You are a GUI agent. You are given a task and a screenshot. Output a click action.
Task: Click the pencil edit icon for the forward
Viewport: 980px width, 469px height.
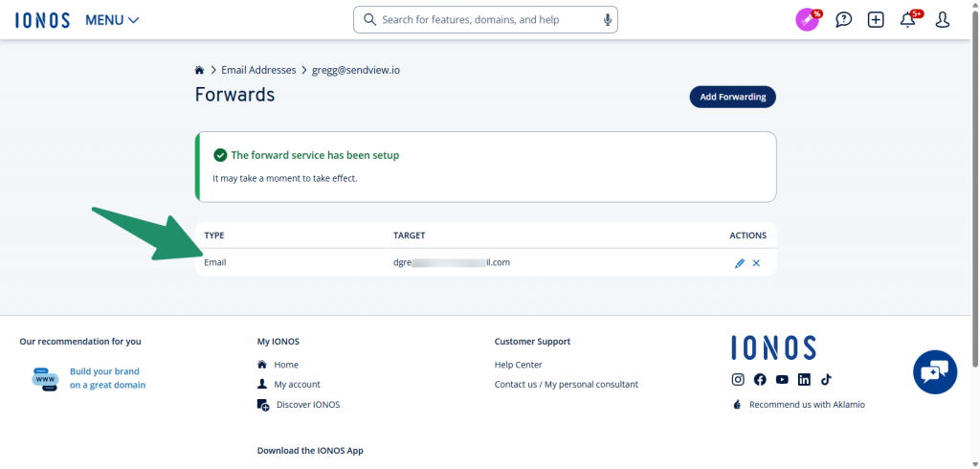739,263
